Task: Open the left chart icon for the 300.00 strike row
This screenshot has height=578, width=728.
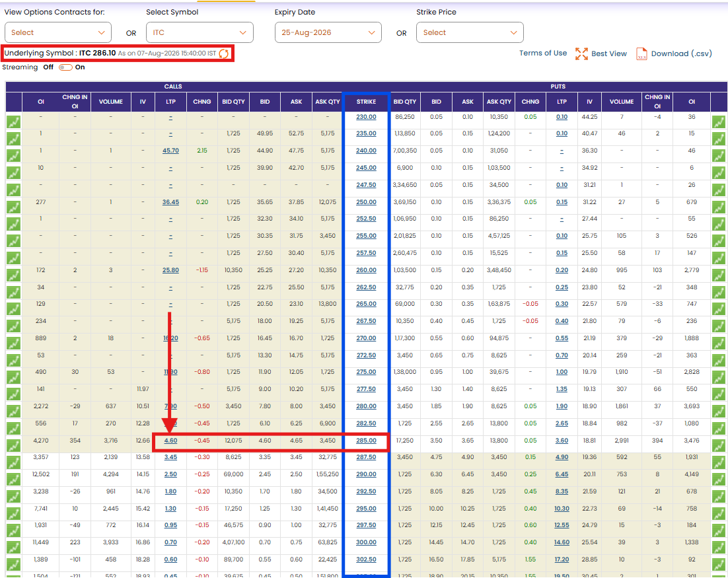Action: click(13, 548)
